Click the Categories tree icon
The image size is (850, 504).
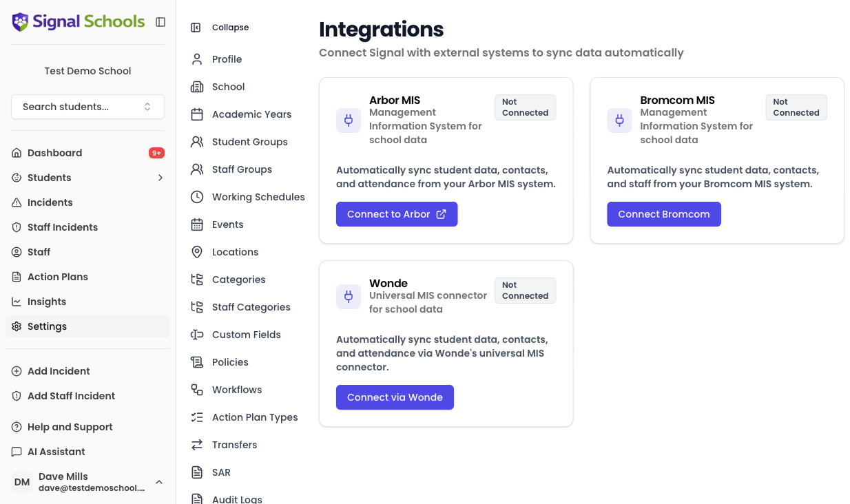click(197, 280)
